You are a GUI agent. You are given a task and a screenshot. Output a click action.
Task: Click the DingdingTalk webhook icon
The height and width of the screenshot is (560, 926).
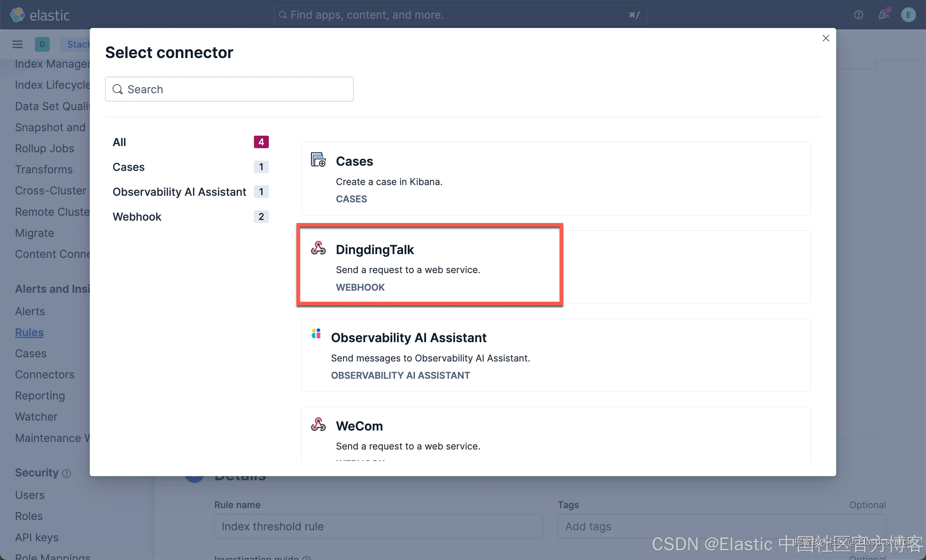coord(318,248)
